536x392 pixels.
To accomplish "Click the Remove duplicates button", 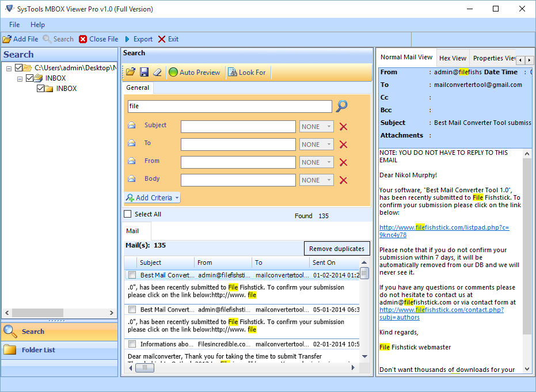I will (337, 249).
